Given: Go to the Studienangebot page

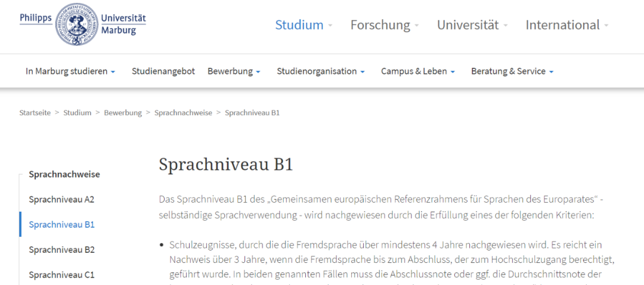Looking at the screenshot, I should (163, 71).
